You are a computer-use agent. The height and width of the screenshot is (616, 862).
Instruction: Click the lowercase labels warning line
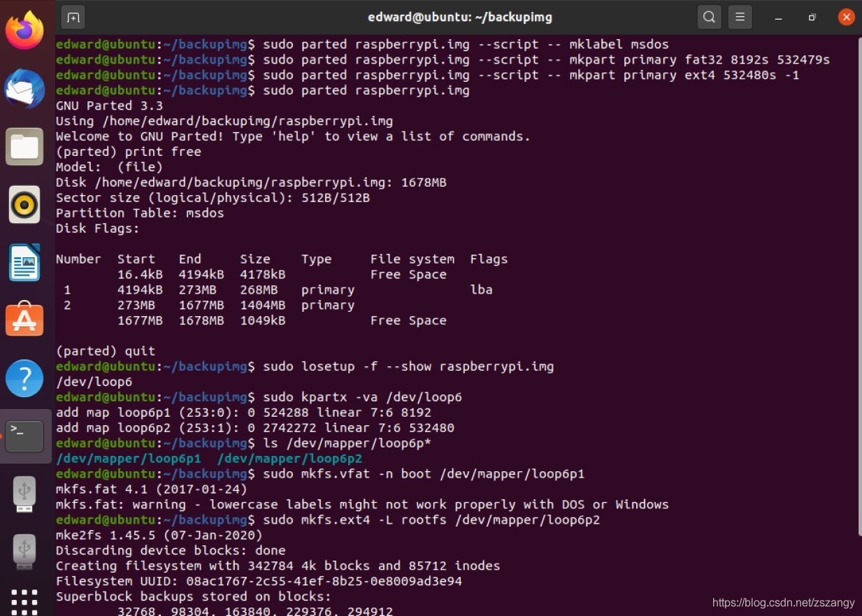click(x=362, y=505)
